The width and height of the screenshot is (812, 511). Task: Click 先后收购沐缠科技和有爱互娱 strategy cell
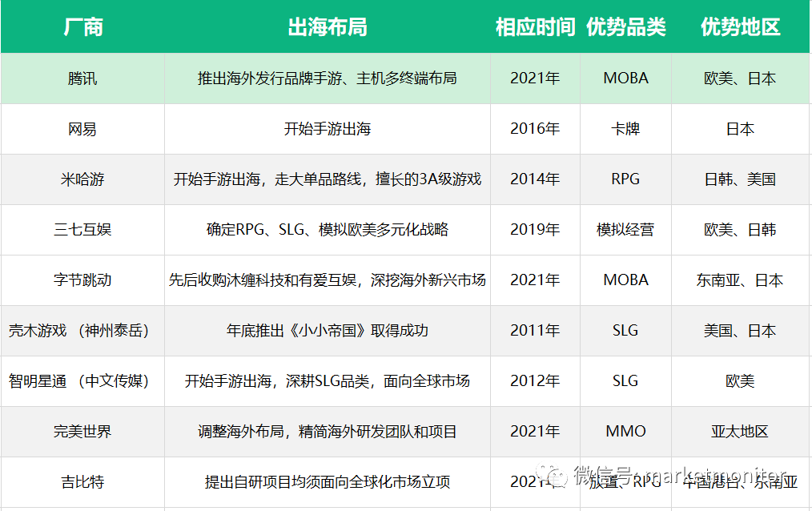pyautogui.click(x=328, y=280)
